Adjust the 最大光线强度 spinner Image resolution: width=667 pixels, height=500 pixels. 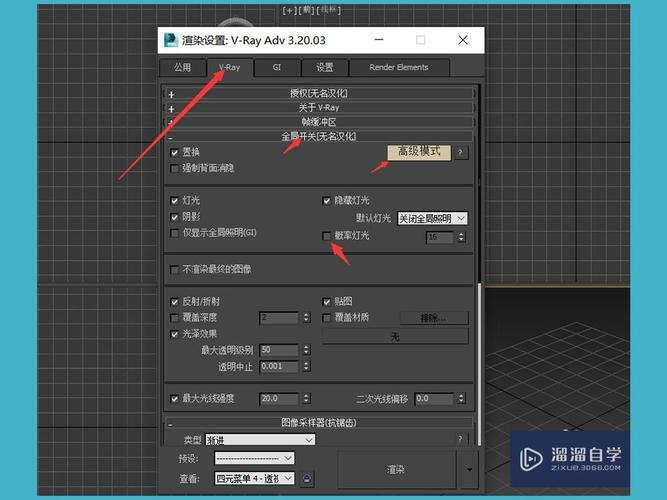tap(306, 399)
